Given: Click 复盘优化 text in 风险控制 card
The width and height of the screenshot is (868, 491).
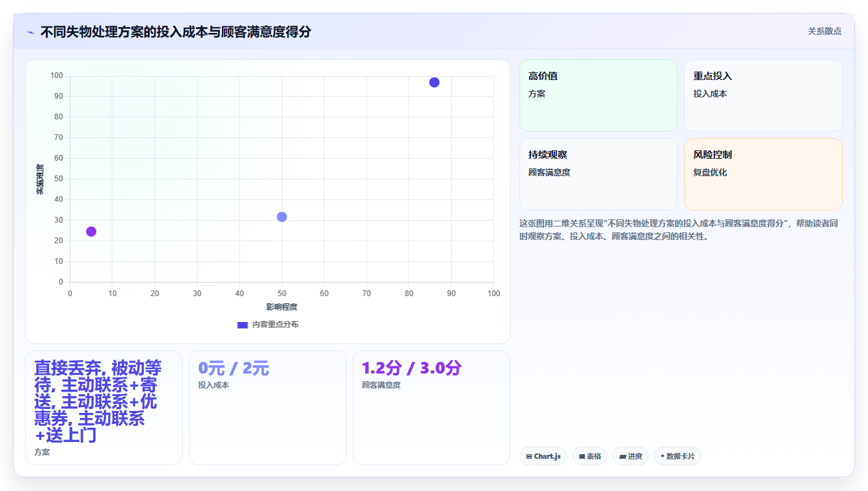Looking at the screenshot, I should pos(711,172).
